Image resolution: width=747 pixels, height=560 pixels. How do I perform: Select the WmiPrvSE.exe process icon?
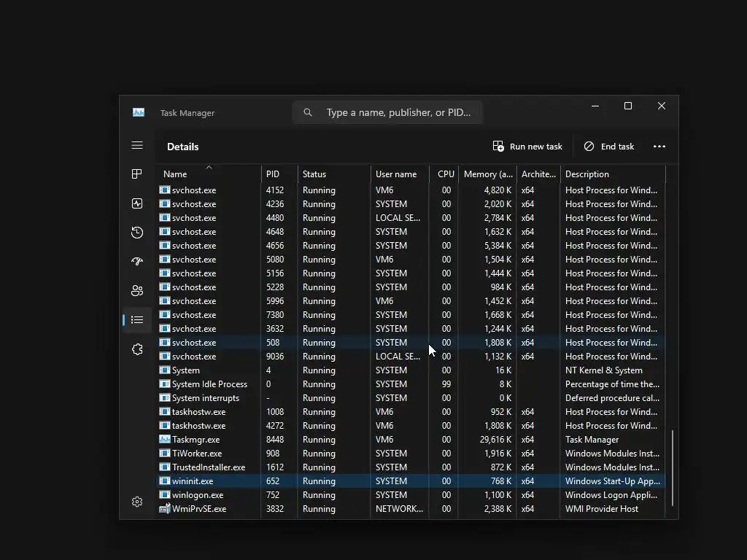coord(164,508)
